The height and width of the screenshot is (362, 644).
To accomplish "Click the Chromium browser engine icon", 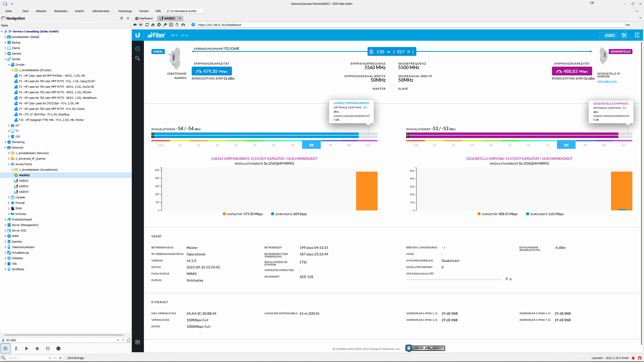I will click(193, 25).
